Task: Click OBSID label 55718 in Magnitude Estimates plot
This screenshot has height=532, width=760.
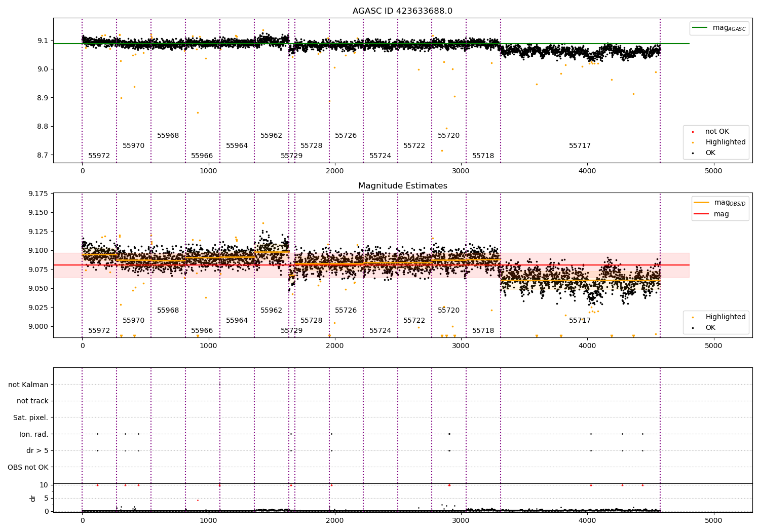Action: coord(483,331)
